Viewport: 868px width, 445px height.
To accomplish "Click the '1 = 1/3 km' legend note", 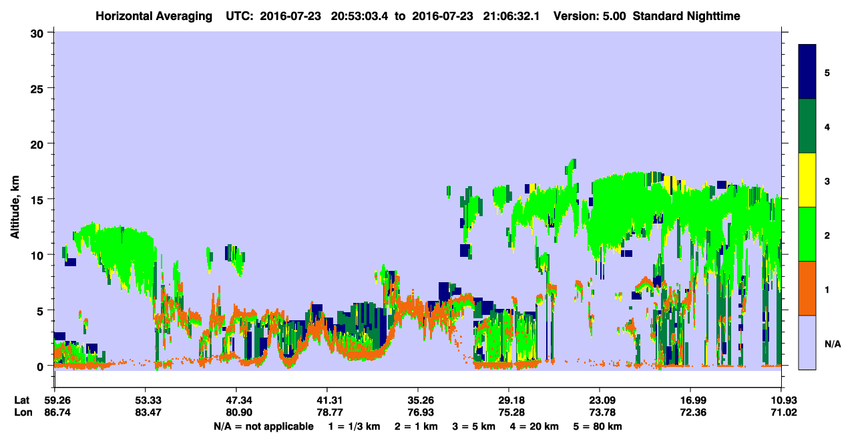I will (x=355, y=426).
